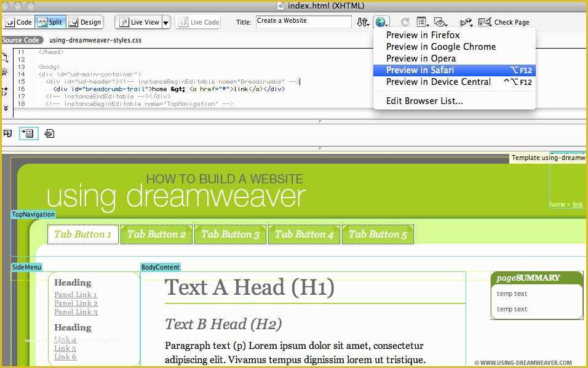The width and height of the screenshot is (588, 368).
Task: Click code line 13 body tag
Action: tap(49, 67)
